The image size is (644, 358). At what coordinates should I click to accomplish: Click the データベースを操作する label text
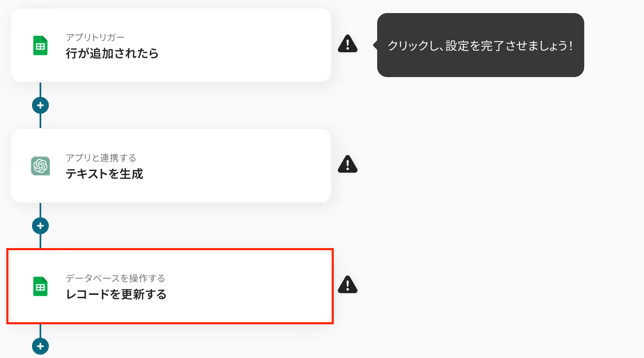tap(115, 278)
